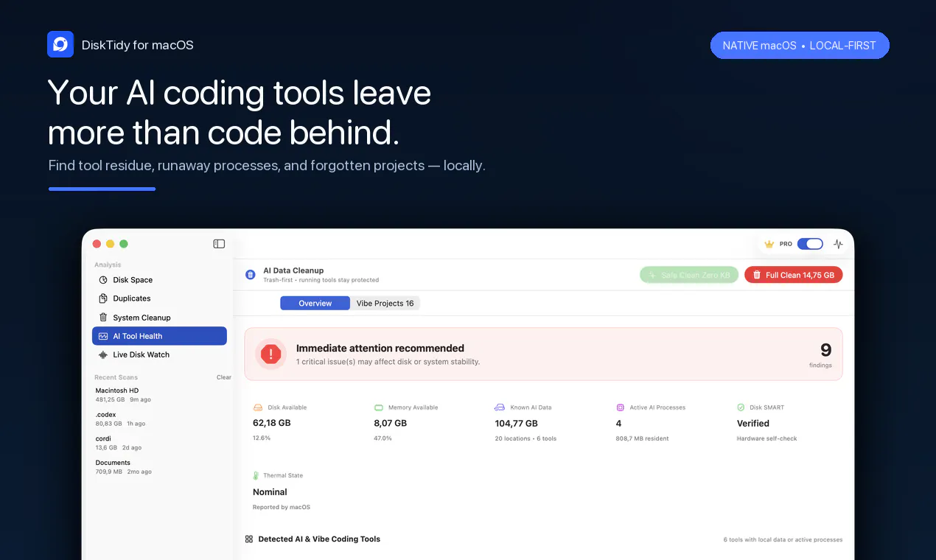Click the green zoom window button

[124, 244]
